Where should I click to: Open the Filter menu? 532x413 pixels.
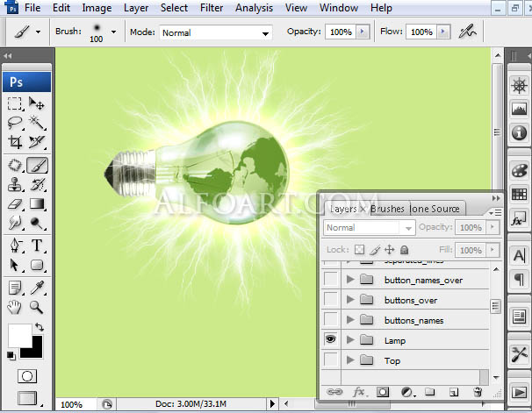(x=212, y=8)
